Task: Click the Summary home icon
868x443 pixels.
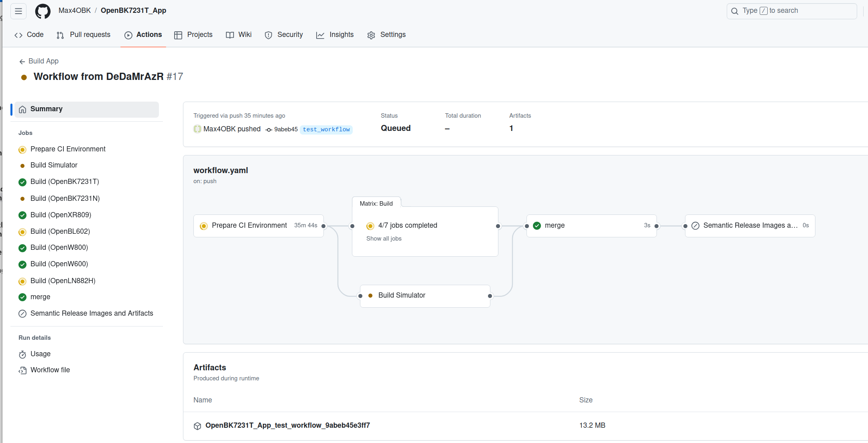Action: (x=22, y=109)
